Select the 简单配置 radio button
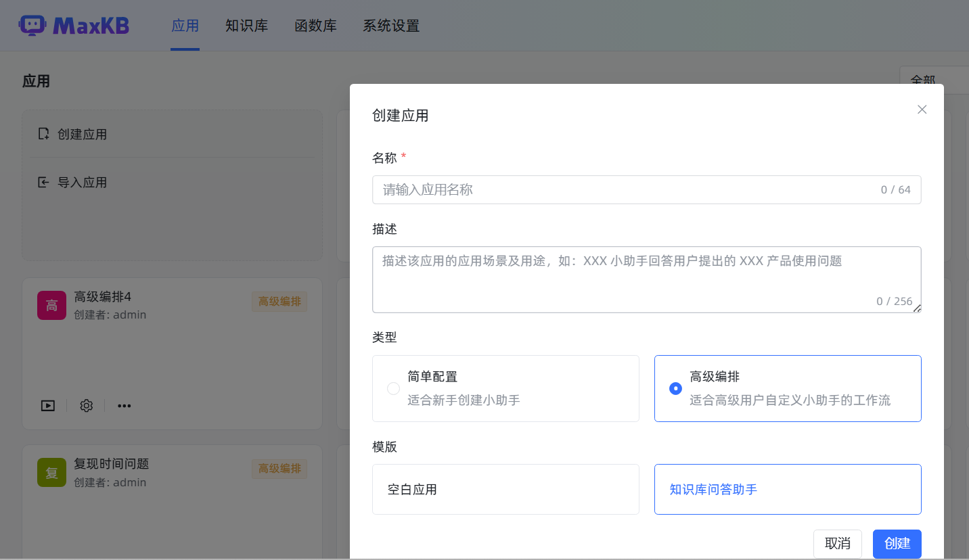The height and width of the screenshot is (560, 969). point(393,388)
